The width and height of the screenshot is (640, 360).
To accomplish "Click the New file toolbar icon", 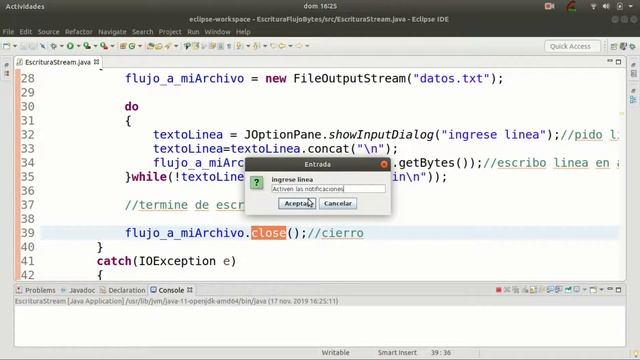I will (x=6, y=46).
